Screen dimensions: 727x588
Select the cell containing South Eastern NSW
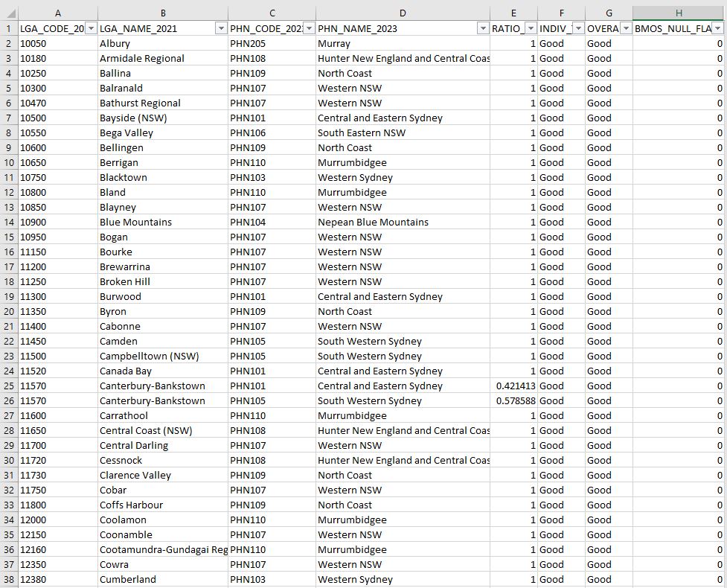pyautogui.click(x=403, y=132)
